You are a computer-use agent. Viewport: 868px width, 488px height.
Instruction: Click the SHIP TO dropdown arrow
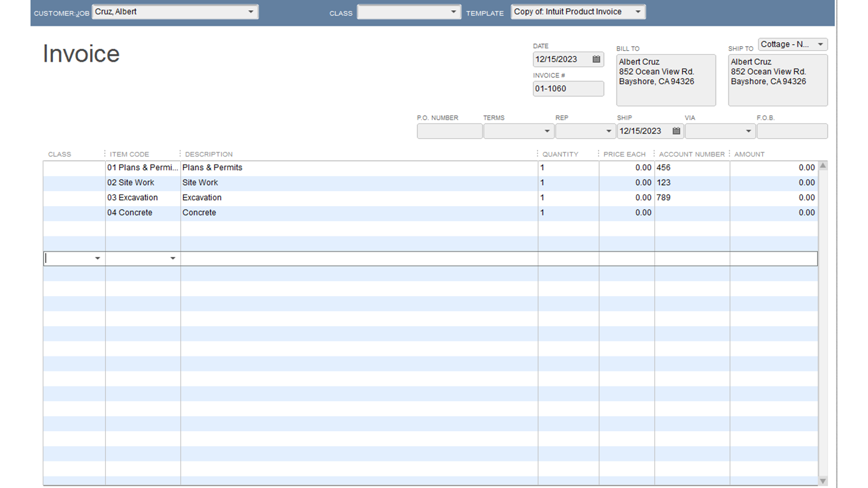click(820, 43)
